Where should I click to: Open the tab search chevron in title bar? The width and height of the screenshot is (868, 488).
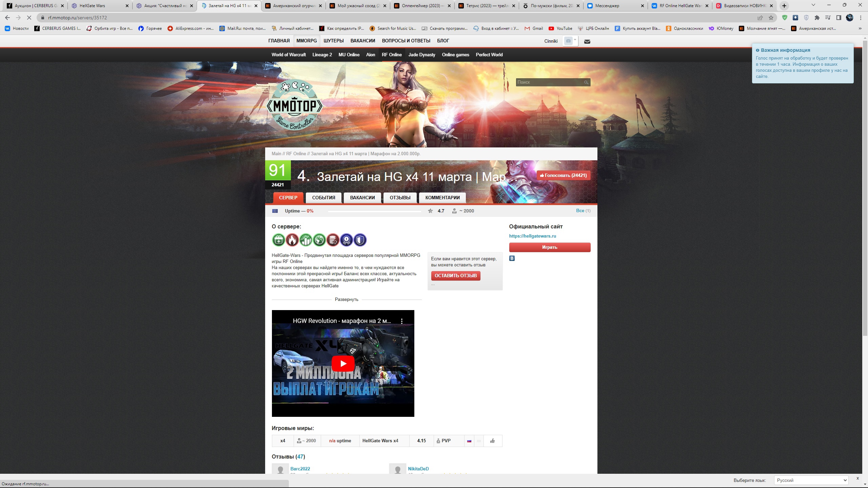pyautogui.click(x=813, y=5)
